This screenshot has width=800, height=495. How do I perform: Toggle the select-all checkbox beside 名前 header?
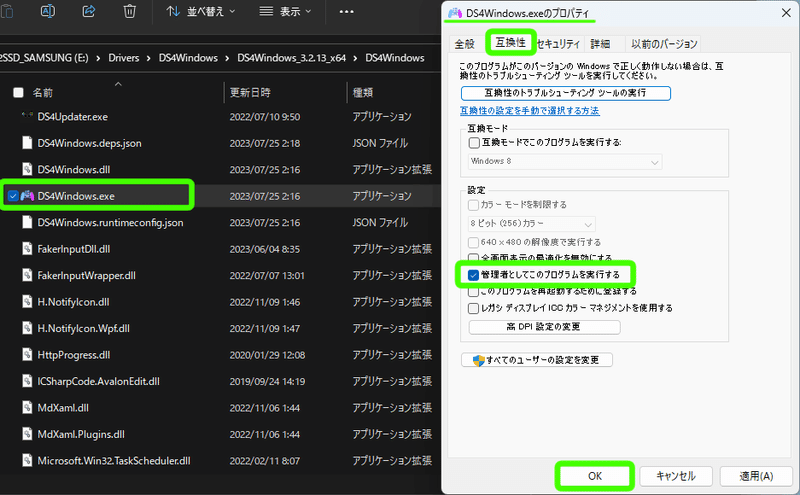point(18,92)
